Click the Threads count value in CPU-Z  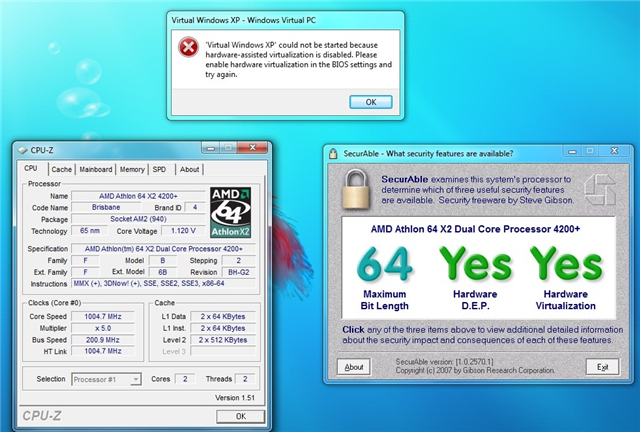[x=245, y=379]
